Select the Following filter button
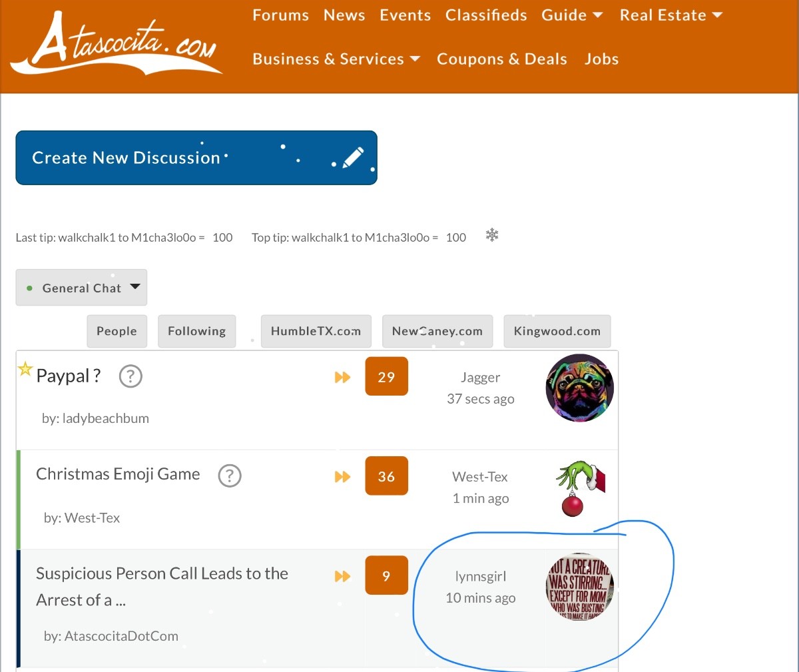This screenshot has height=672, width=799. tap(196, 331)
